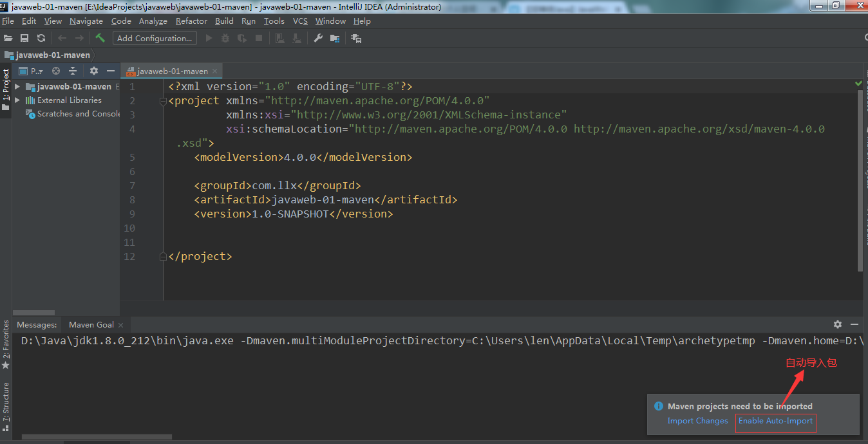Select the javaweb-01-maven editor tab
This screenshot has height=444, width=868.
[x=172, y=71]
